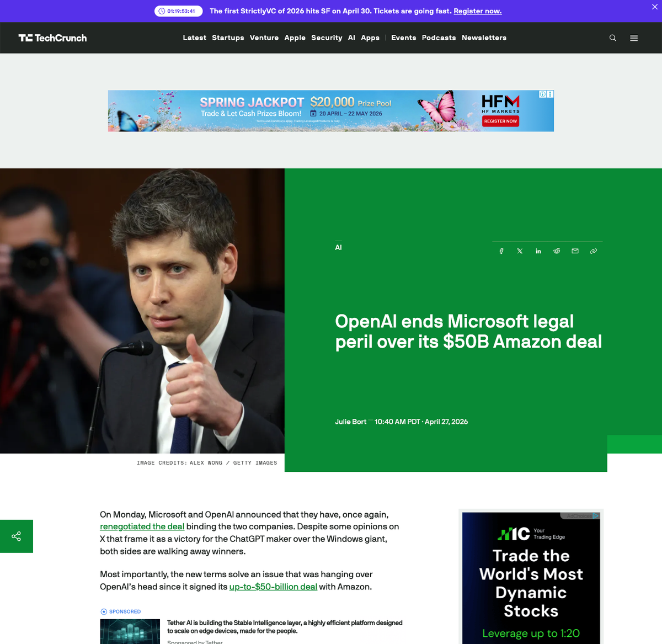662x644 pixels.
Task: Share article via email icon
Action: tap(575, 251)
